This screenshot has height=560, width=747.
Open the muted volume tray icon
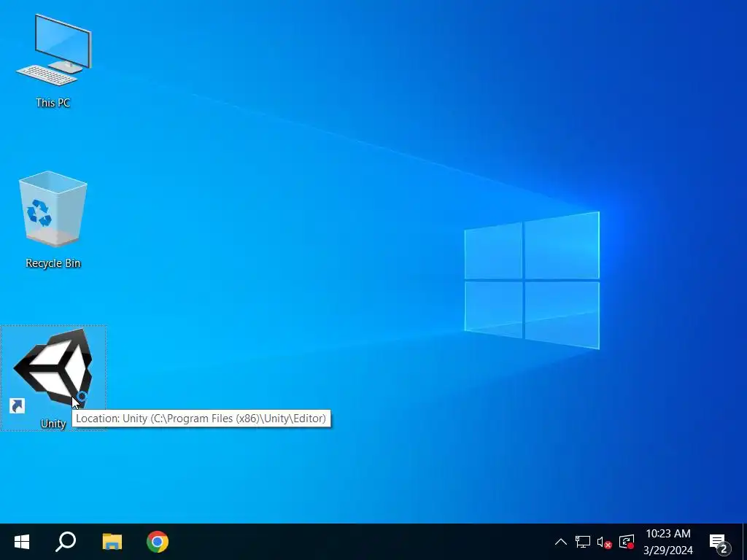604,542
